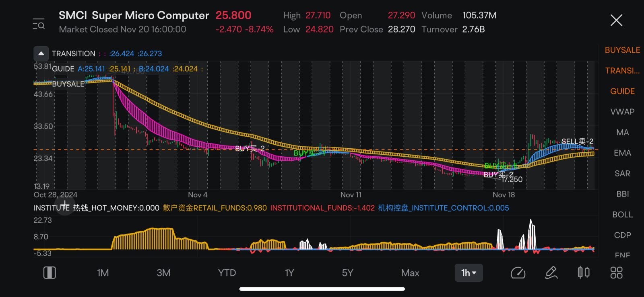Click the Low value 24.820
The image size is (644, 297).
pos(319,29)
